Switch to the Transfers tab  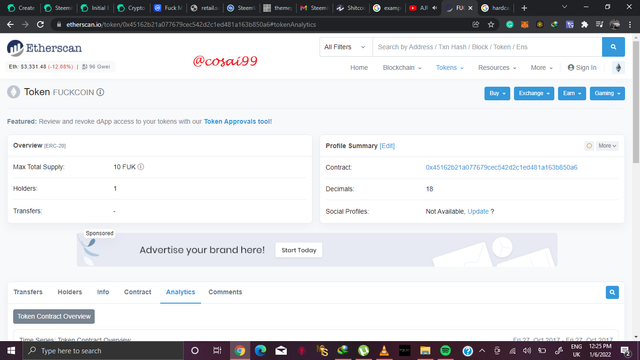pos(28,292)
